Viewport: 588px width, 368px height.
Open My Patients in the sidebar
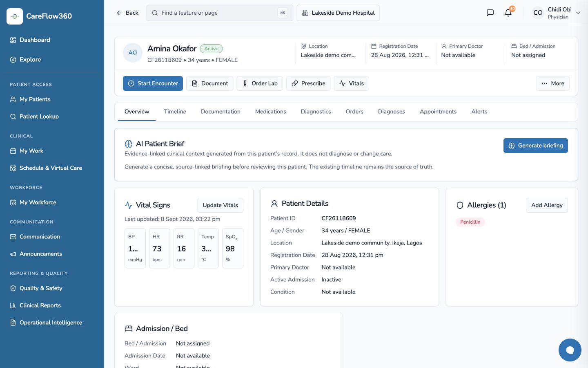52,99
